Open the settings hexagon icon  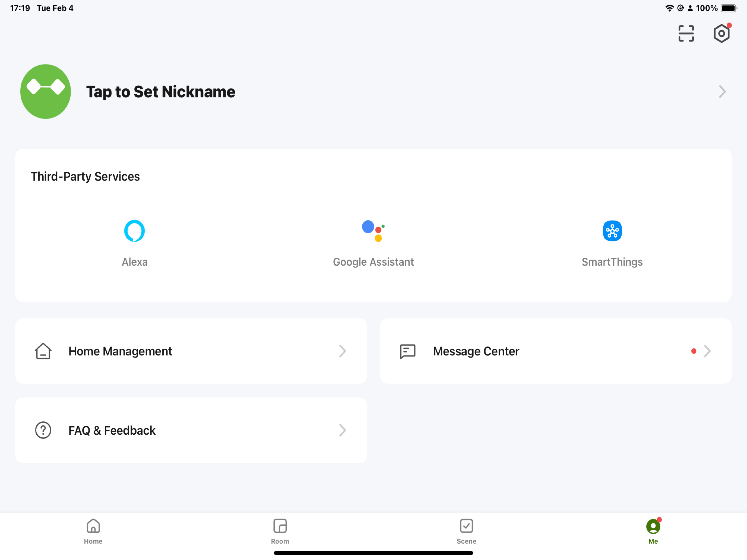coord(722,33)
